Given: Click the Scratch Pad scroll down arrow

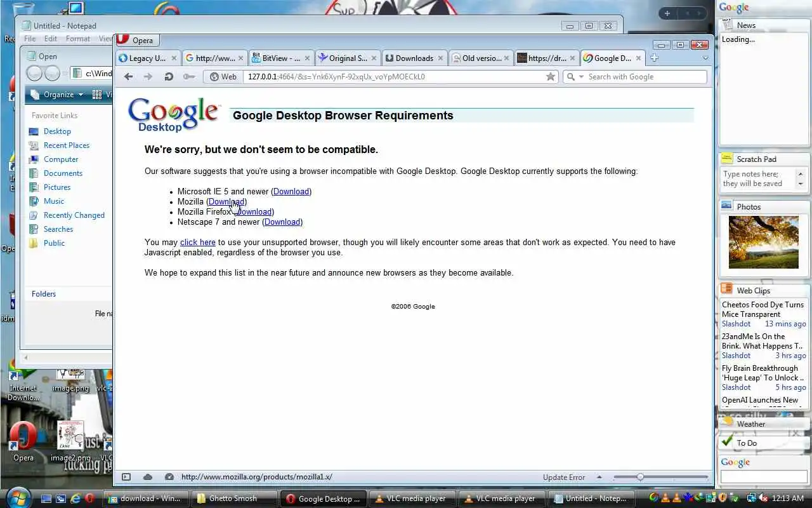Looking at the screenshot, I should point(801,185).
